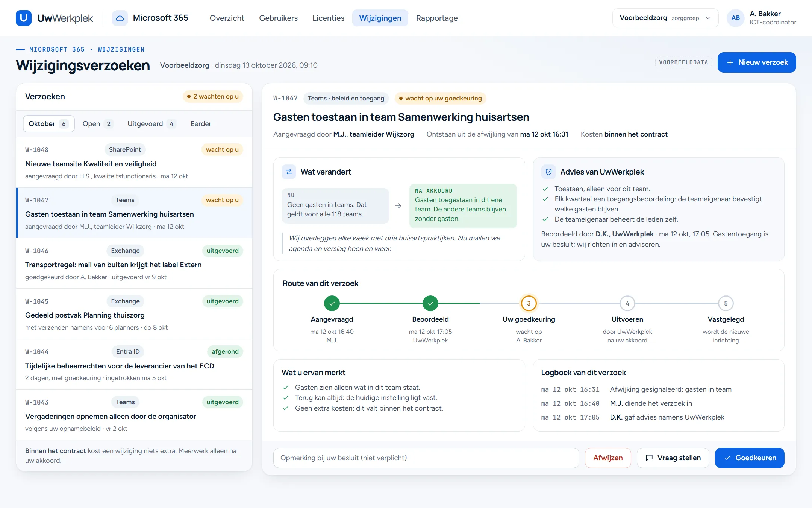Click the Afwijzen button
The image size is (812, 508).
point(608,458)
